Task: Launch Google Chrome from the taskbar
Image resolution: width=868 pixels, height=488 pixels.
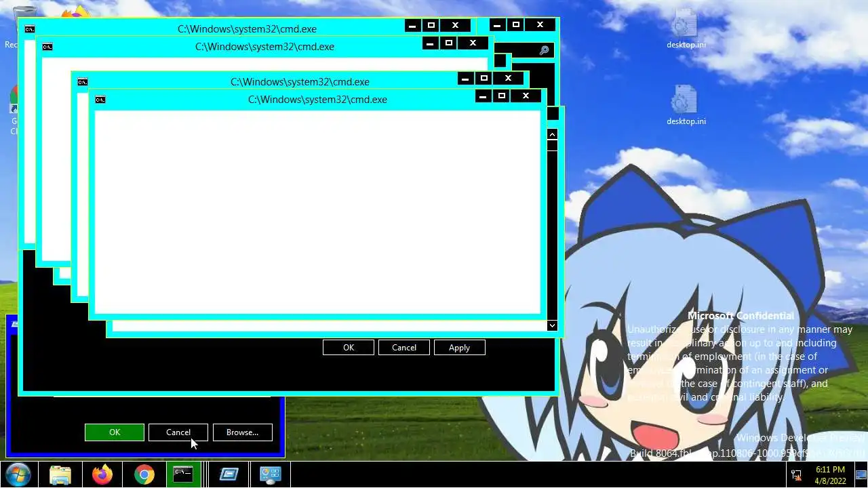Action: coord(144,474)
